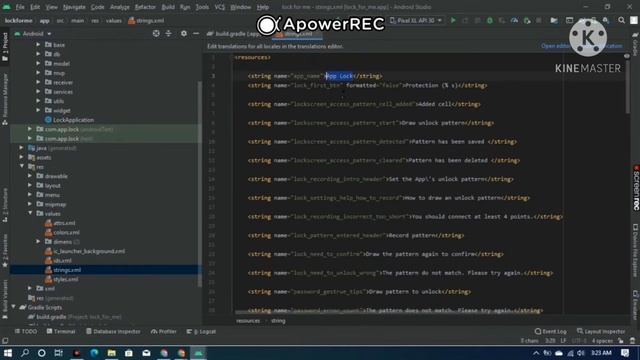Open the Project side tool window tab

click(x=5, y=47)
